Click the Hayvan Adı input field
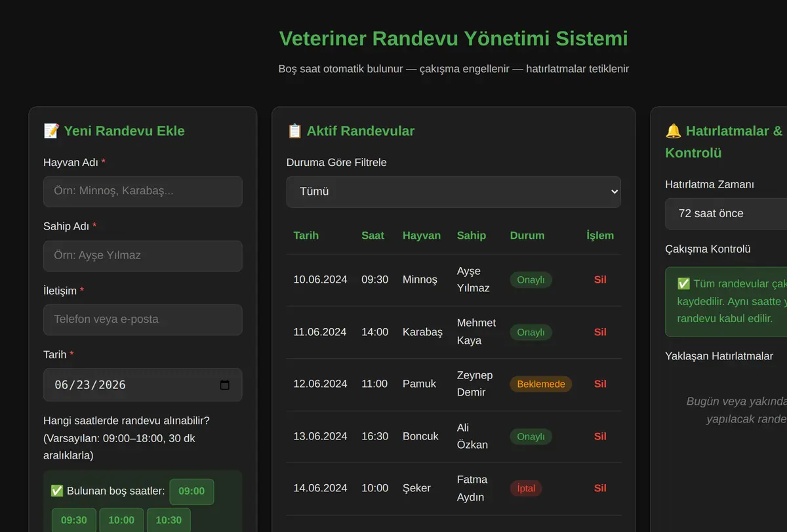Image resolution: width=787 pixels, height=532 pixels. point(143,192)
